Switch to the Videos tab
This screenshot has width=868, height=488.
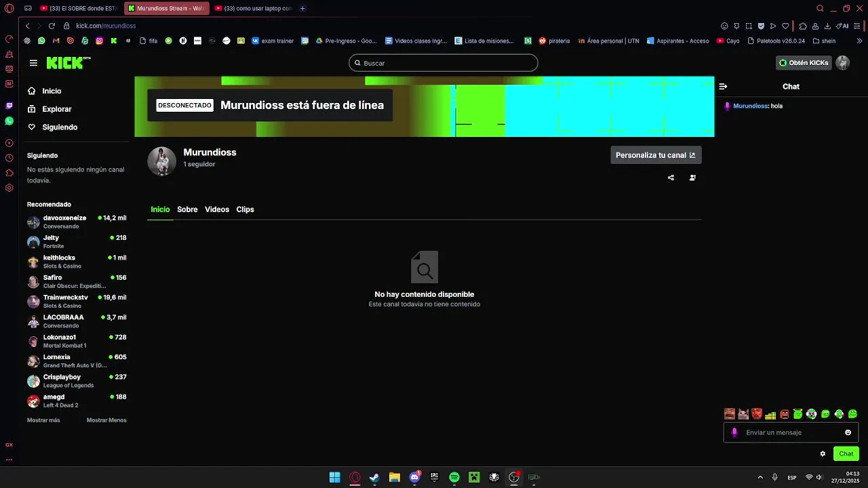tap(217, 209)
